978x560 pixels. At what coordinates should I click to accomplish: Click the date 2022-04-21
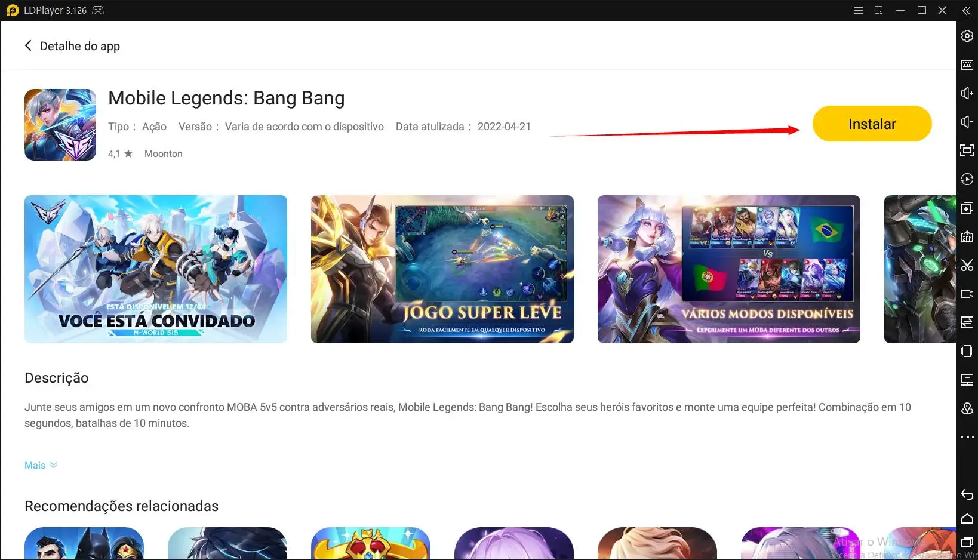504,127
